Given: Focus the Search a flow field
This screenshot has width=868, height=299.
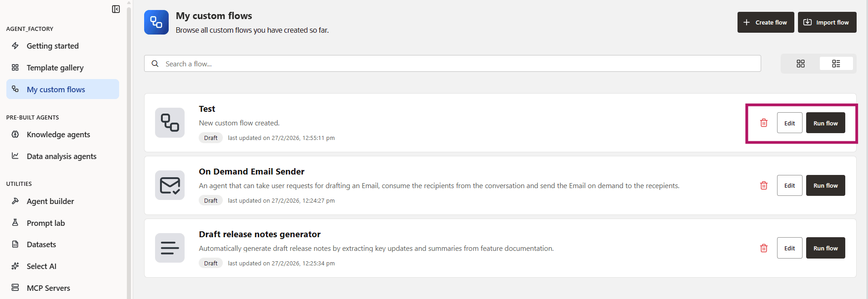Looking at the screenshot, I should pyautogui.click(x=452, y=64).
